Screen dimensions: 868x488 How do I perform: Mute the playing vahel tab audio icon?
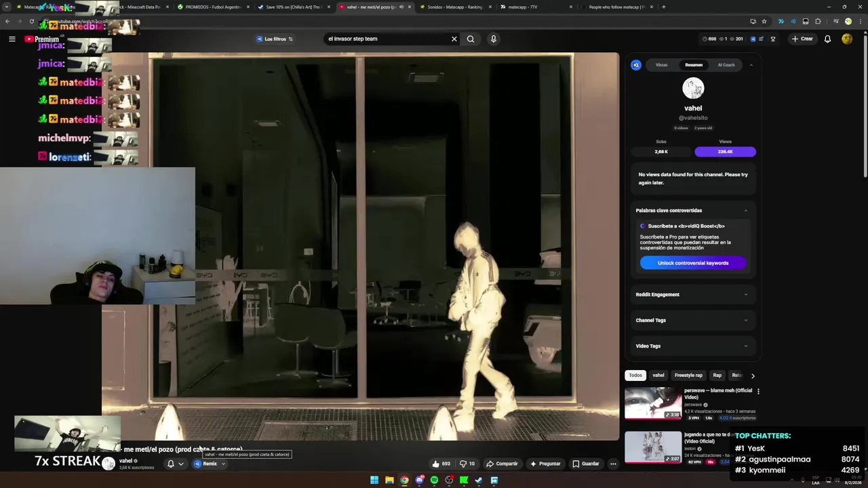point(401,7)
